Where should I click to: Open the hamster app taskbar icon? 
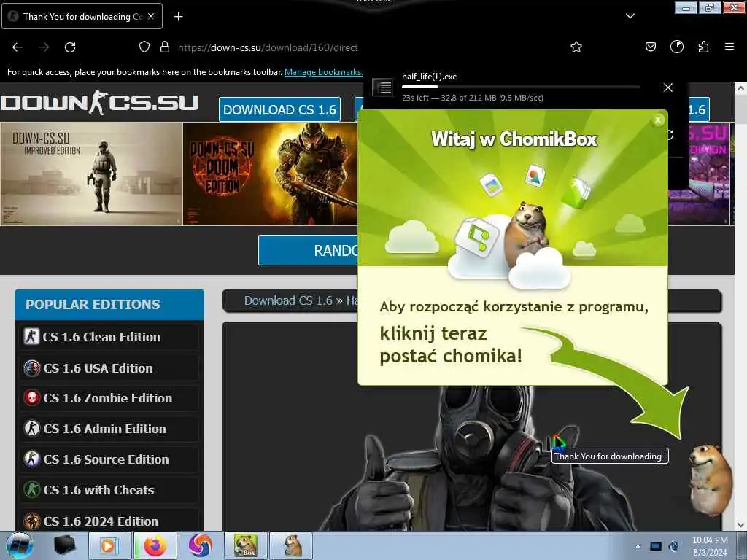[x=292, y=545]
